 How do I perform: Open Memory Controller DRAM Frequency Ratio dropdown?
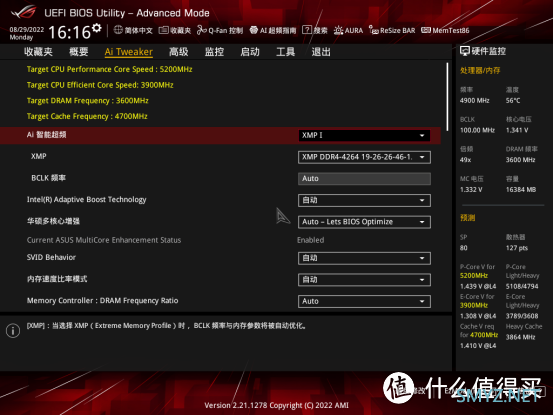364,301
